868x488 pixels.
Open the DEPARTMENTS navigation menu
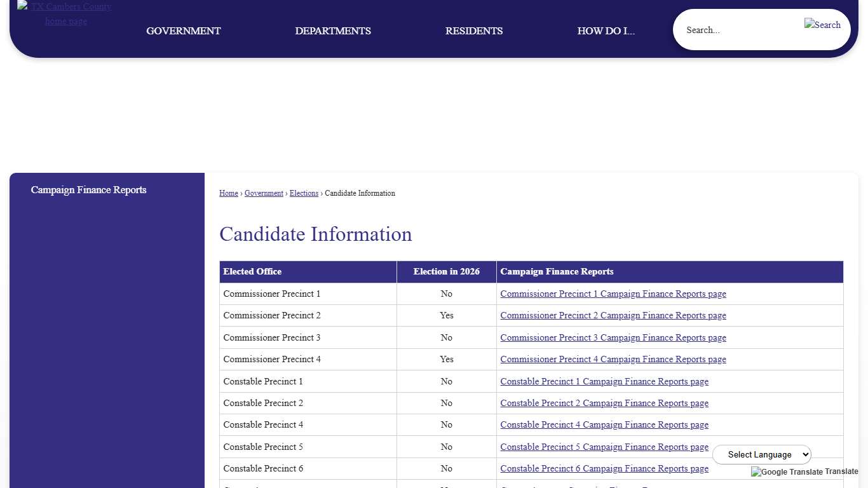pos(333,30)
